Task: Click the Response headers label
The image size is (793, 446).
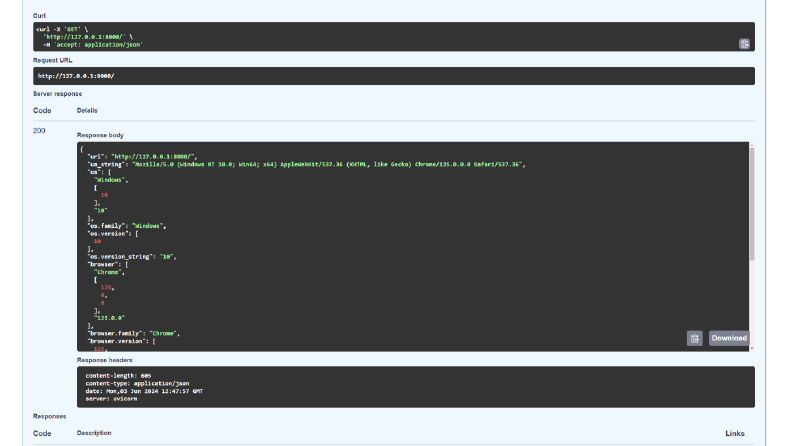Action: [105, 360]
